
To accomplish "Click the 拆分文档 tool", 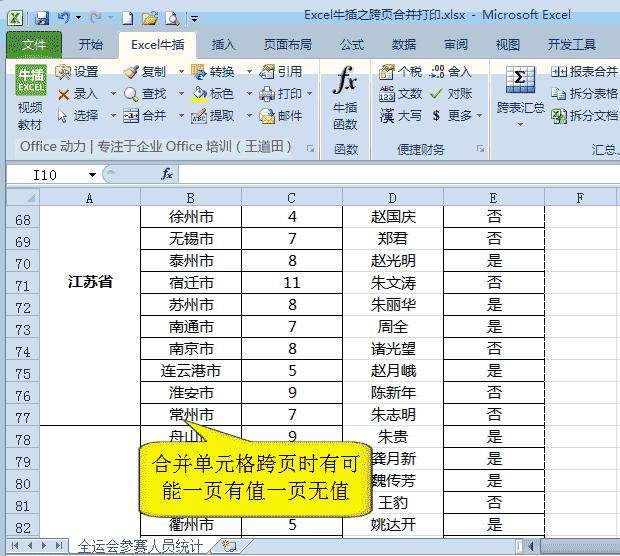I will [584, 116].
